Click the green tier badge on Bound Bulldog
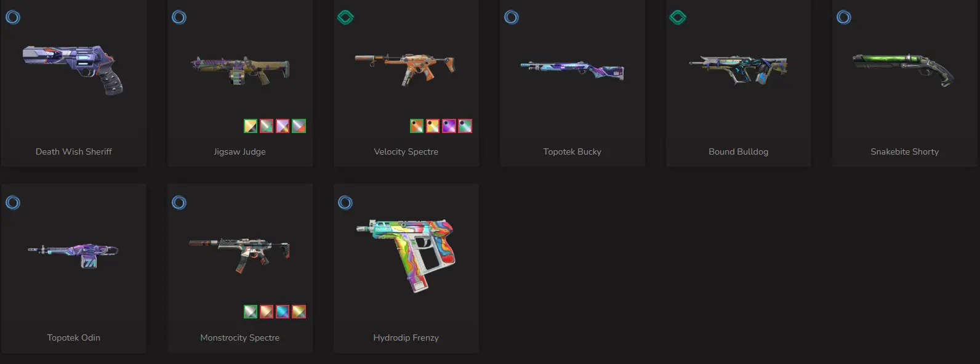 [x=678, y=17]
